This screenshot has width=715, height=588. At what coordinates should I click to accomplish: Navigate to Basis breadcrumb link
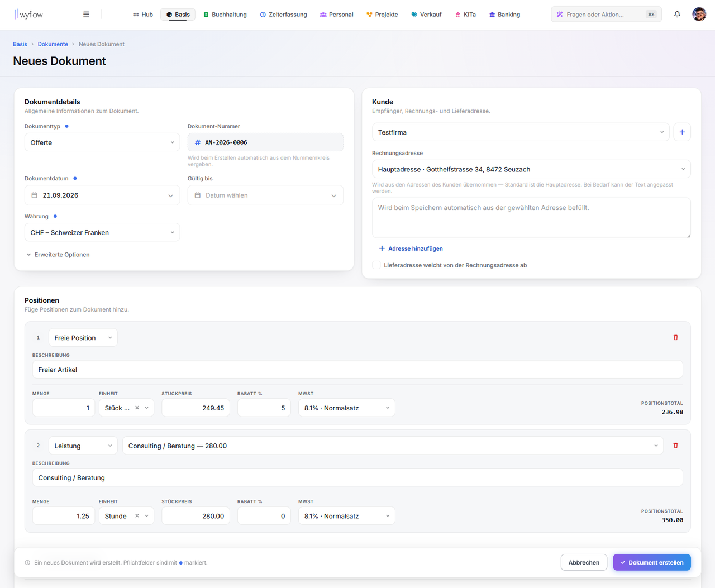(x=20, y=44)
